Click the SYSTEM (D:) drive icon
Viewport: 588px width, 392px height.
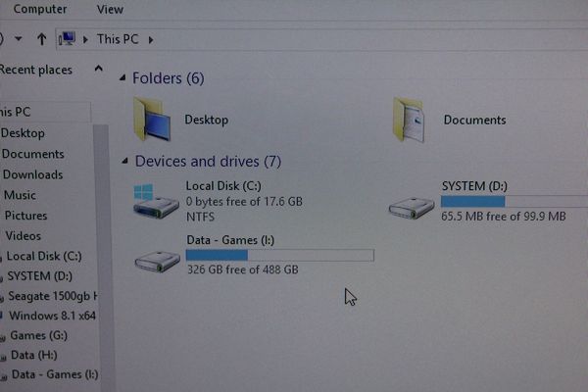coord(412,208)
